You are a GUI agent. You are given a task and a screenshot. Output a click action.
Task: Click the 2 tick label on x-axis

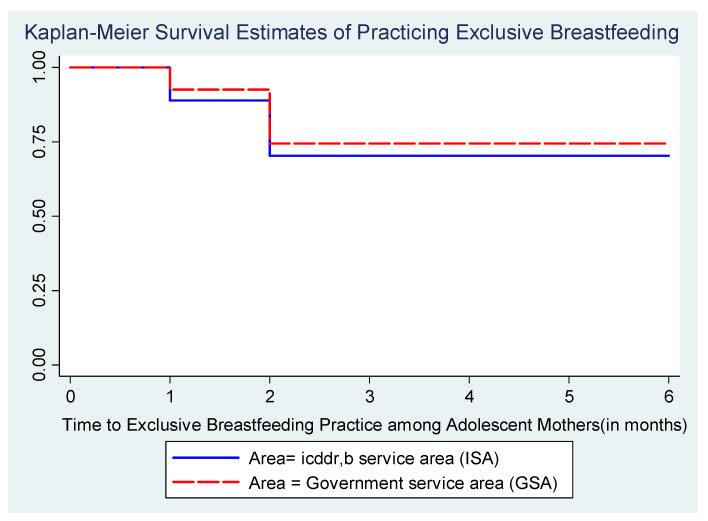click(x=270, y=396)
